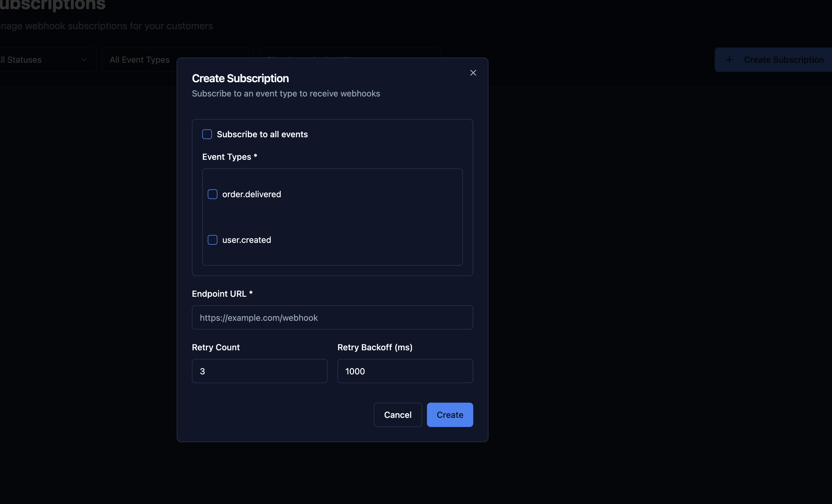This screenshot has height=504, width=832.
Task: Open the All Statuses dropdown
Action: point(44,60)
